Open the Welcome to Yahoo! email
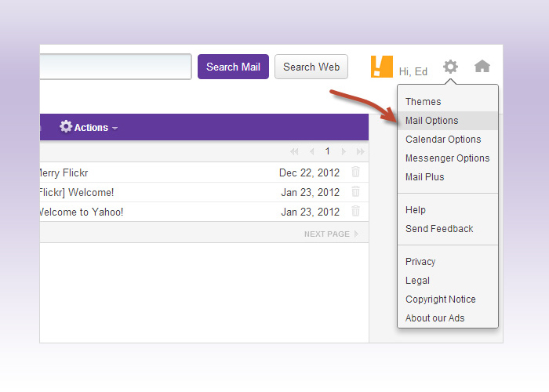 [204, 212]
